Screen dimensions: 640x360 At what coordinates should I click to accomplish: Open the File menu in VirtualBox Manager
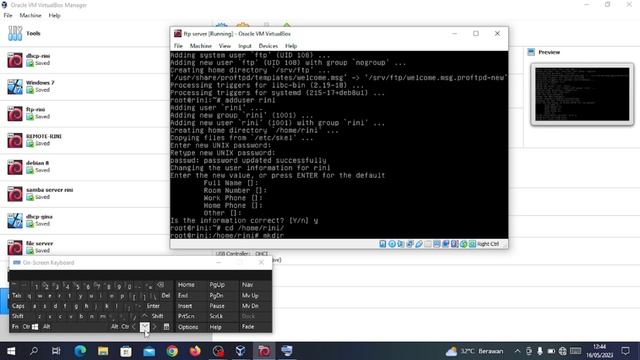point(8,16)
